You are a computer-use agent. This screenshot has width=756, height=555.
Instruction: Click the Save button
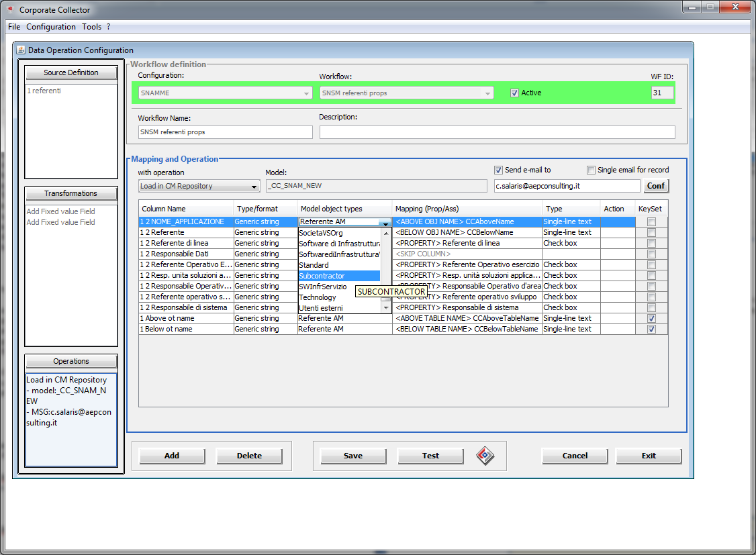353,456
